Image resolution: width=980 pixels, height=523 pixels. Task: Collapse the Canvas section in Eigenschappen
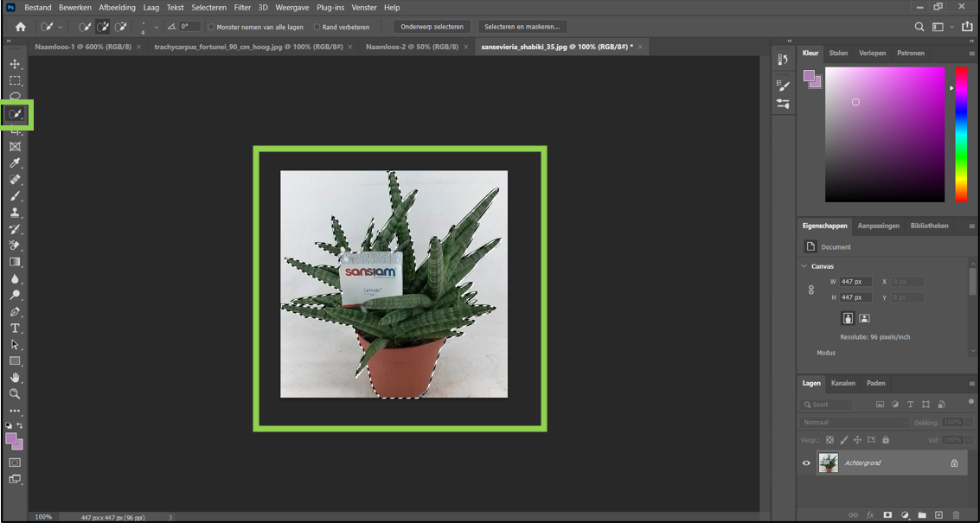[x=804, y=266]
